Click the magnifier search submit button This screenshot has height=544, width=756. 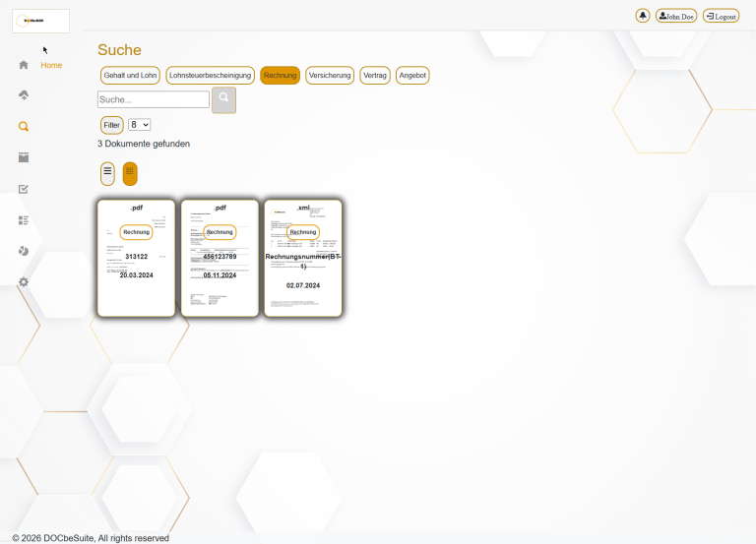(223, 99)
